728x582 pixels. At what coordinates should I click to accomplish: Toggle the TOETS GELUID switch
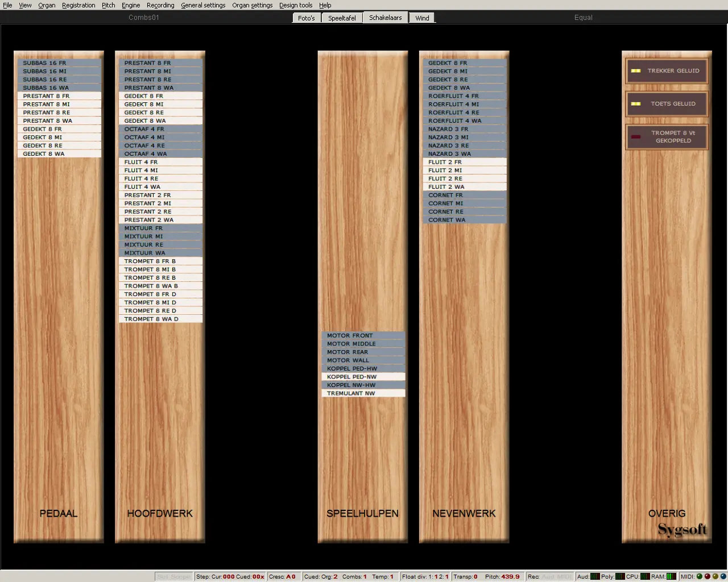[667, 104]
